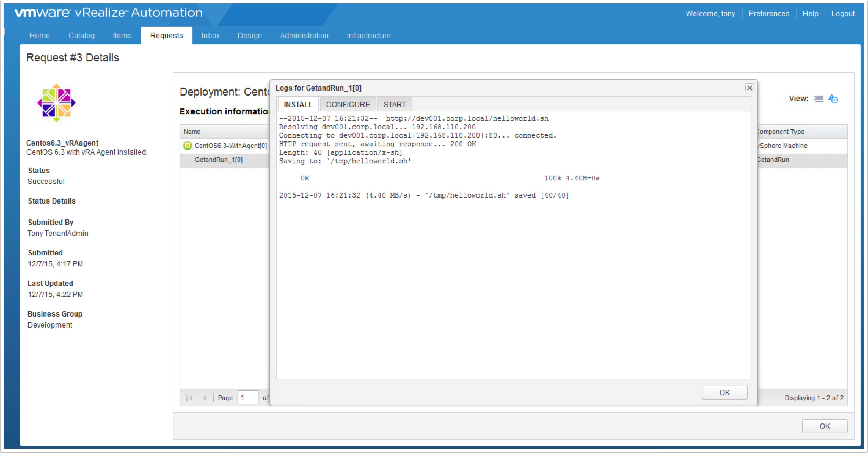Viewport: 868px width, 453px height.
Task: Select the INSTALL log tab
Action: click(298, 104)
